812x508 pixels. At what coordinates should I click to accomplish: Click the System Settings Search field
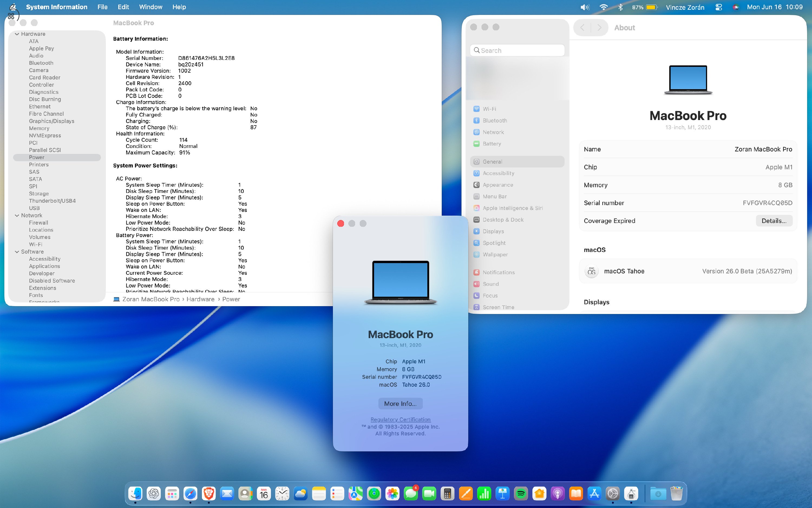(x=517, y=50)
